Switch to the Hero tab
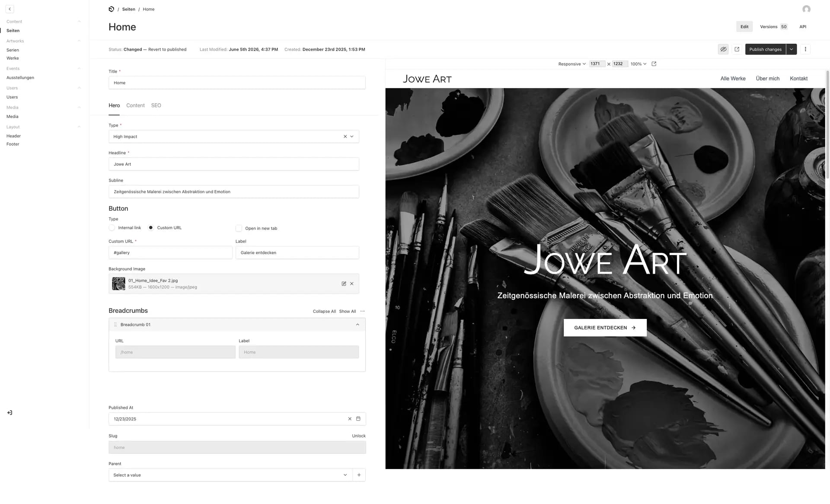830x504 pixels. click(114, 105)
